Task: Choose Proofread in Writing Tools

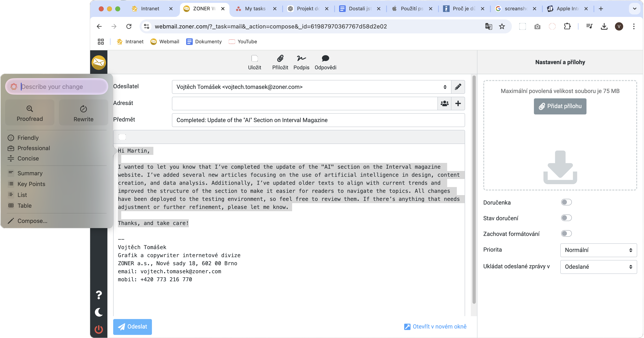Action: pyautogui.click(x=30, y=113)
